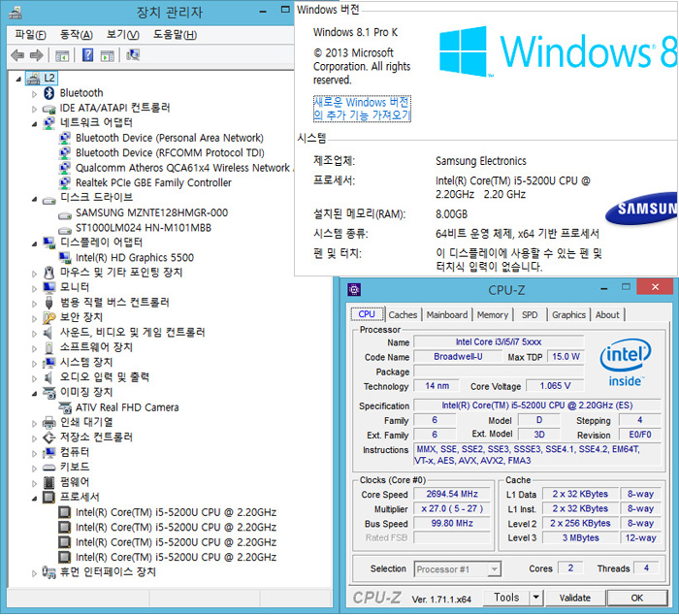The width and height of the screenshot is (679, 616).
Task: Select Qualcomm Atheros QCA61x4 Wireless Network adapter
Action: click(x=183, y=168)
